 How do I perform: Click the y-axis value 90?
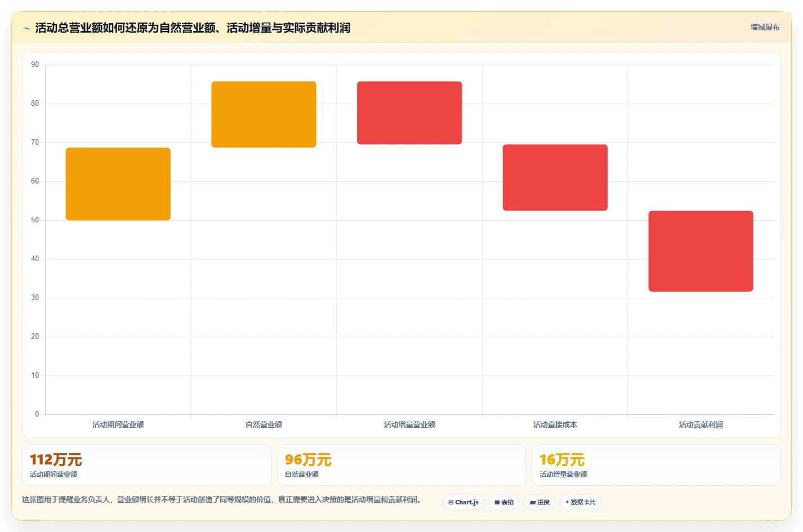pos(35,65)
